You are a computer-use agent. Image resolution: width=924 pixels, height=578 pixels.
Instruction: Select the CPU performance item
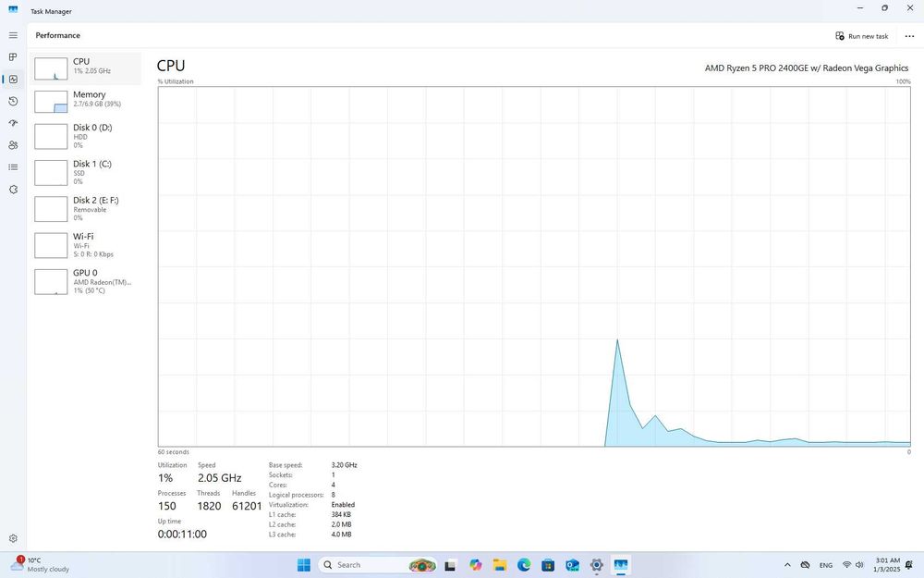85,68
